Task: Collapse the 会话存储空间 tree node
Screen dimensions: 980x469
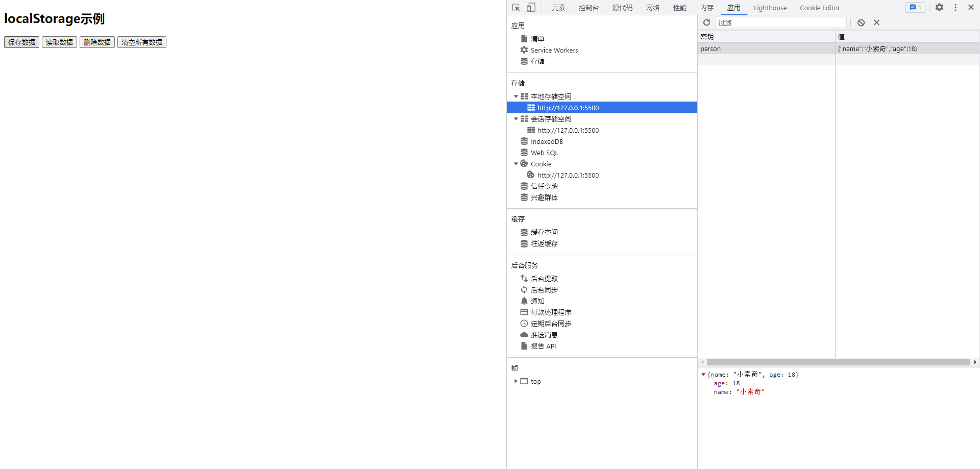Action: [x=516, y=119]
